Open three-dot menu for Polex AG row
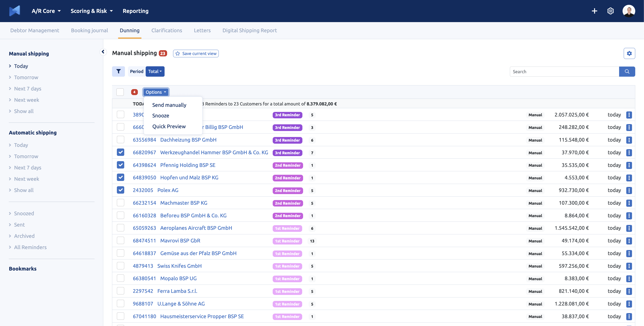This screenshot has width=644, height=326. (x=629, y=190)
